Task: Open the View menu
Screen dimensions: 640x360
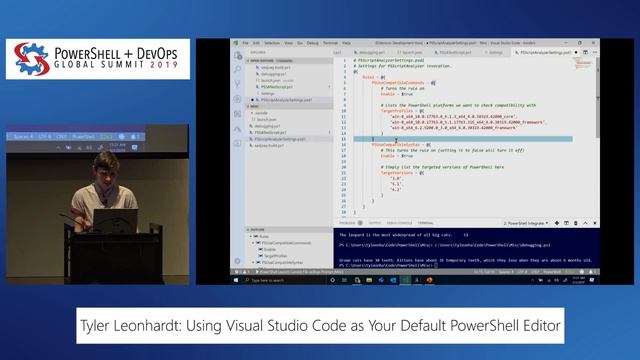Action: tap(289, 43)
